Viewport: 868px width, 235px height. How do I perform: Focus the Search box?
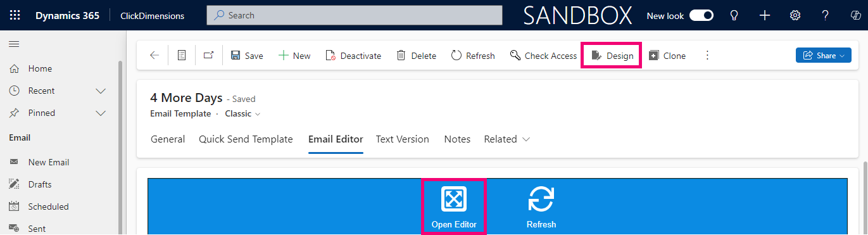[x=355, y=16]
